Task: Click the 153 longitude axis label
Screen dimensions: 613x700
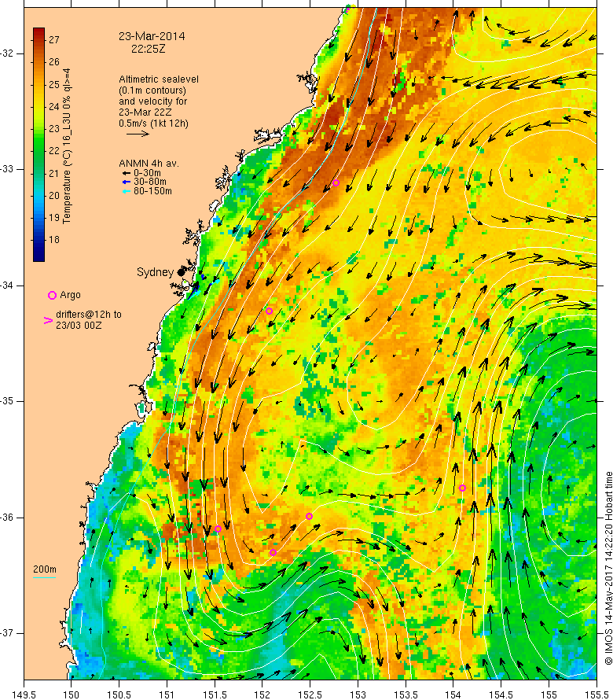Action: point(358,694)
